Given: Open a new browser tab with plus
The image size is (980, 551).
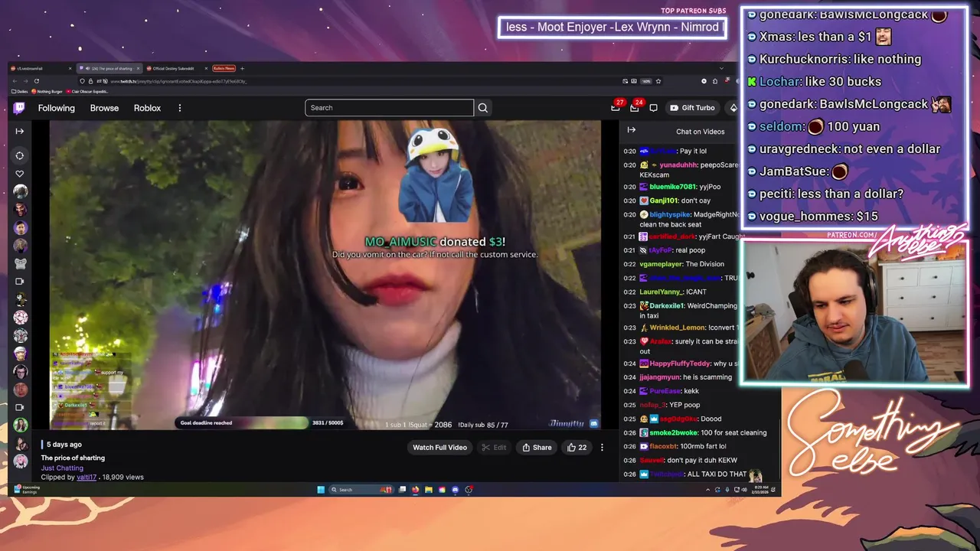Looking at the screenshot, I should 243,68.
